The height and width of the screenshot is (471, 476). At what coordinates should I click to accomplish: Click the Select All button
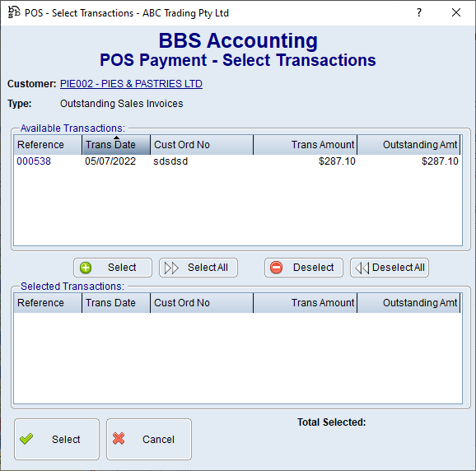point(198,268)
